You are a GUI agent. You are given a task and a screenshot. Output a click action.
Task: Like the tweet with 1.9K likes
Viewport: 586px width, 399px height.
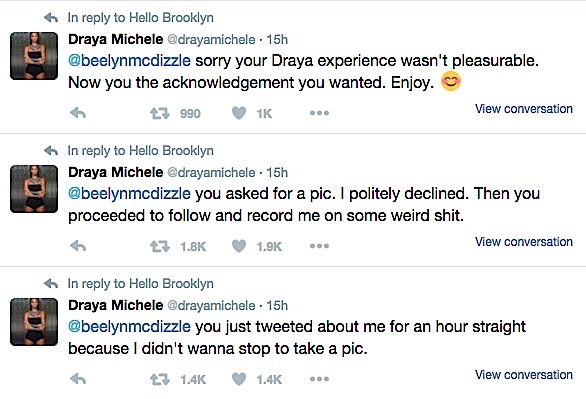[x=239, y=246]
